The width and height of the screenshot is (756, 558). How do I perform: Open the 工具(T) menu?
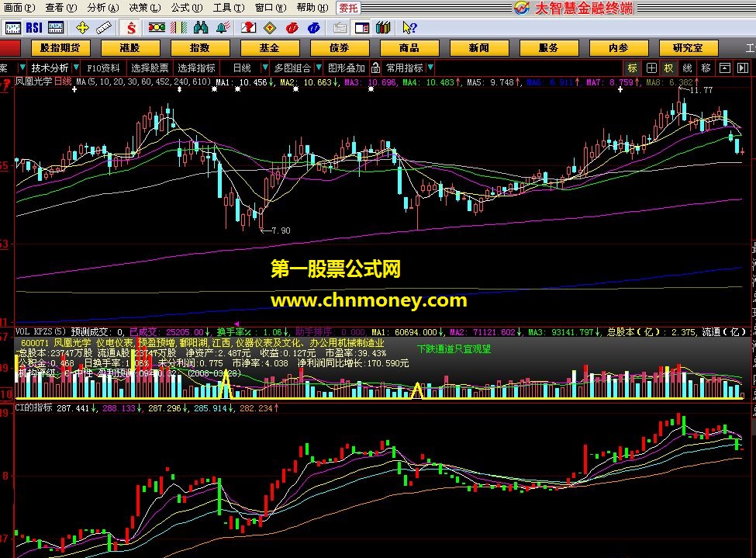pos(229,8)
